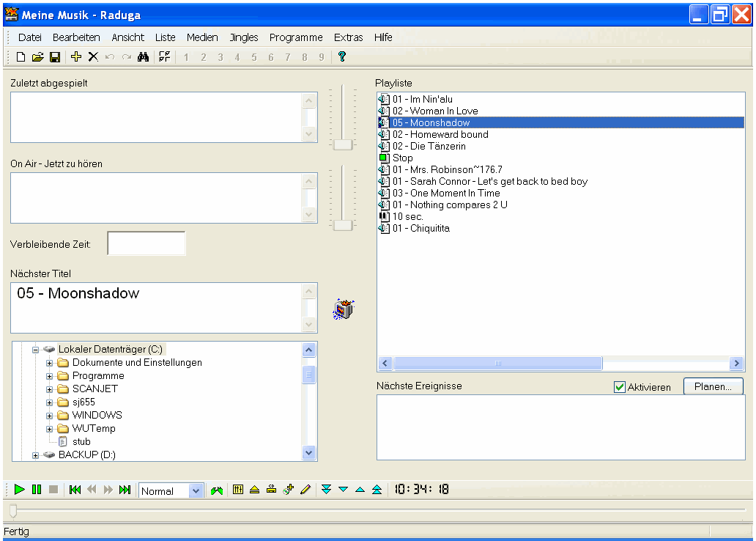Click the green Play button
The height and width of the screenshot is (541, 756).
tap(20, 490)
